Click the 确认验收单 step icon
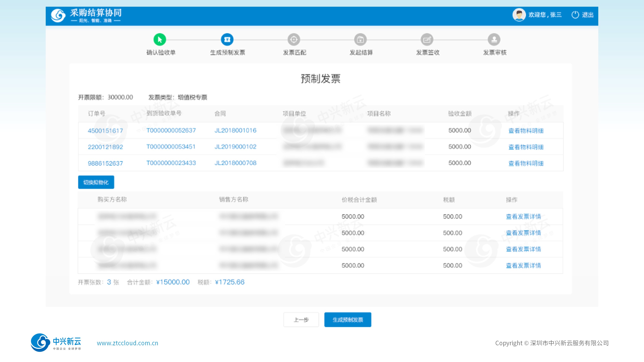Viewport: 644px width, 362px height. [159, 39]
